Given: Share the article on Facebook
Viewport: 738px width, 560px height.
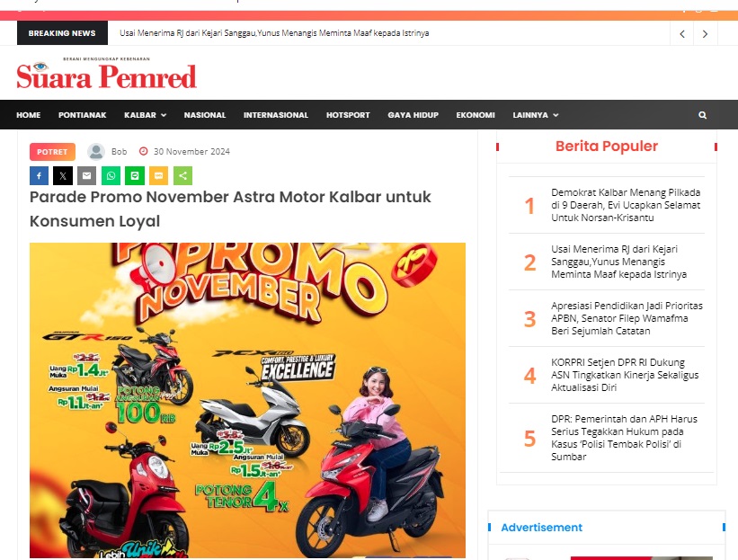Looking at the screenshot, I should point(39,176).
